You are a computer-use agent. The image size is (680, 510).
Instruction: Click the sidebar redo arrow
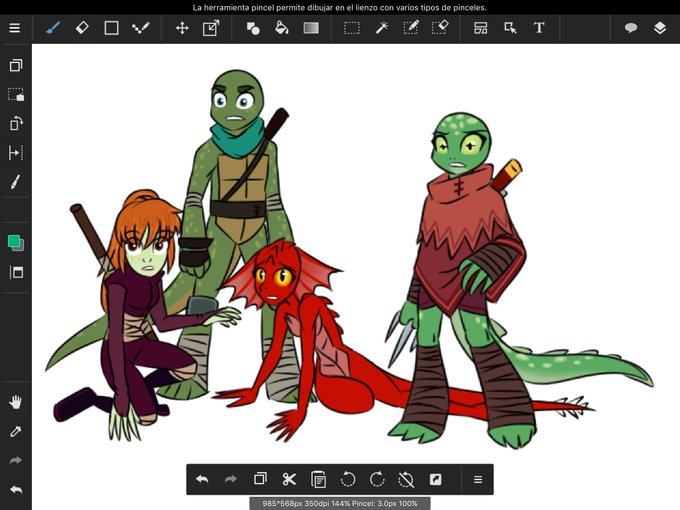pos(16,460)
